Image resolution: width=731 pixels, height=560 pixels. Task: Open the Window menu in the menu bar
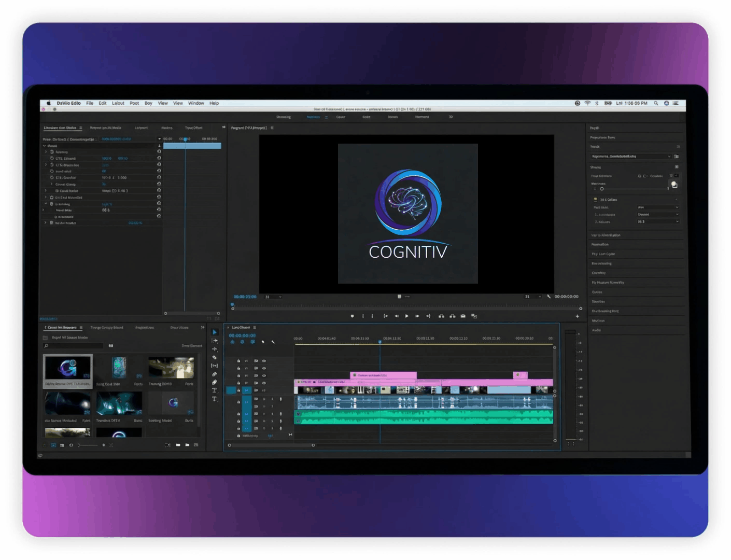(196, 103)
